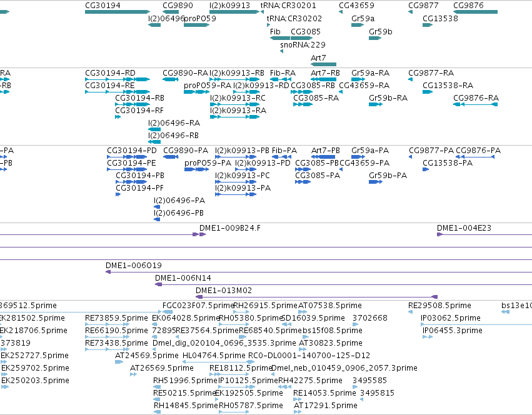Open protein label CG9876-PA
This screenshot has width=532, height=415.
[x=478, y=151]
